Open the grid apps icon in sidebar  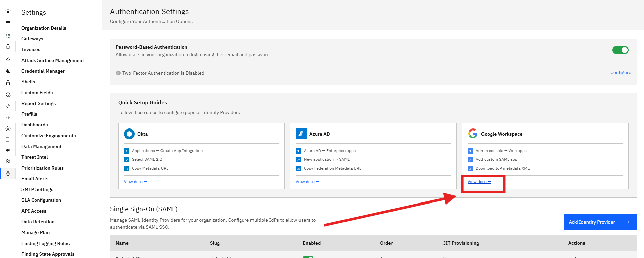[8, 35]
